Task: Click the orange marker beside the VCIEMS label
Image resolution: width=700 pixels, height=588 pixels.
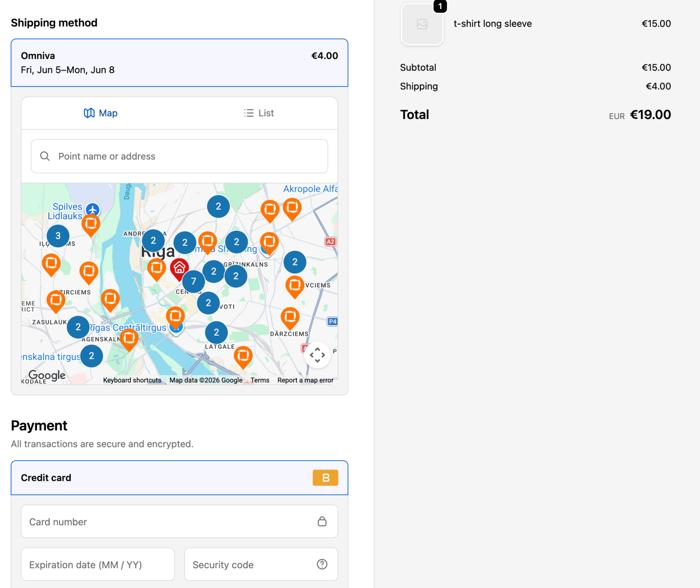Action: click(295, 286)
